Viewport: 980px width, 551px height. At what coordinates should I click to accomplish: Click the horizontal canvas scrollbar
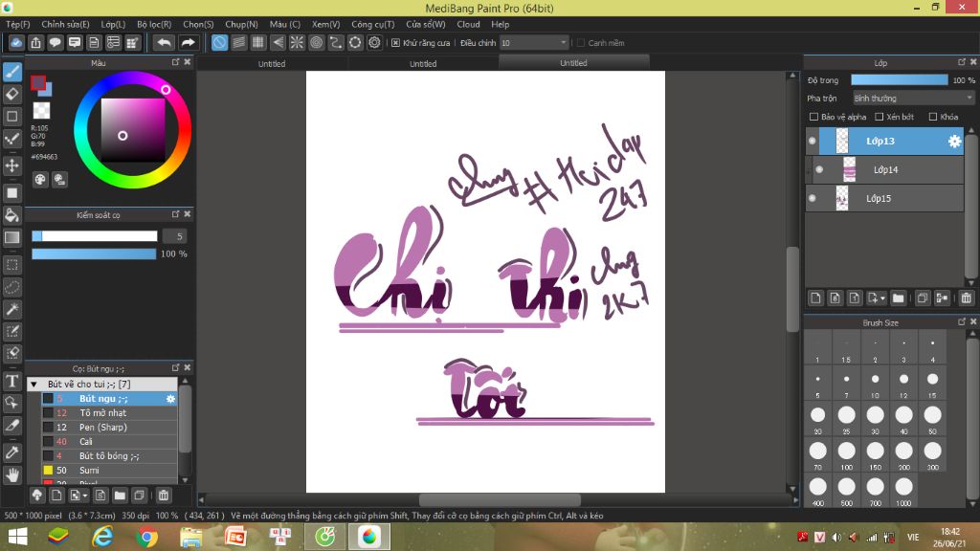500,499
